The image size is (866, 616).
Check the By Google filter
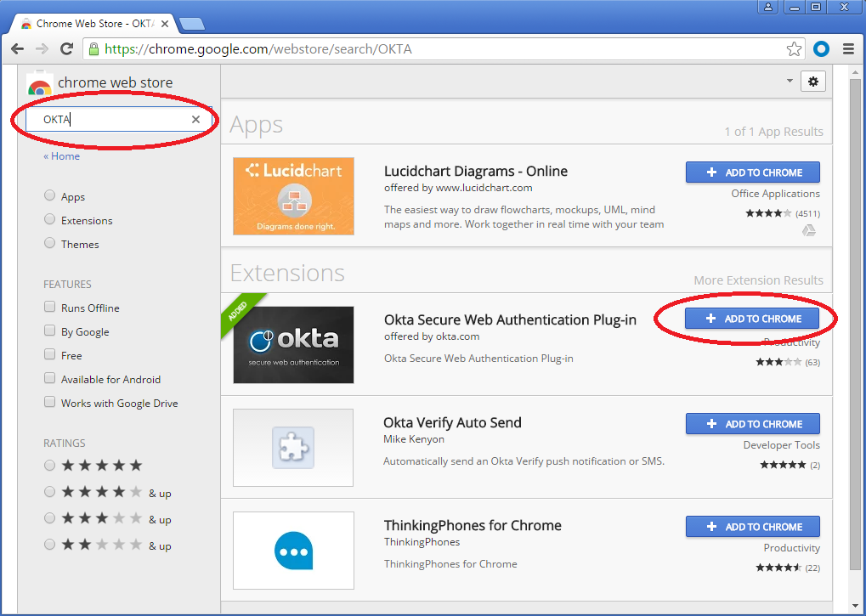pos(49,330)
